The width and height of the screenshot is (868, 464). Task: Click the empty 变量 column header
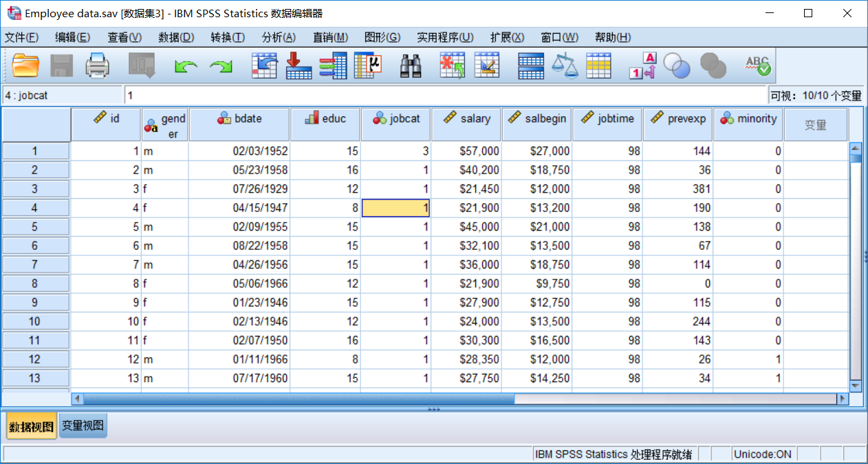pyautogui.click(x=816, y=125)
